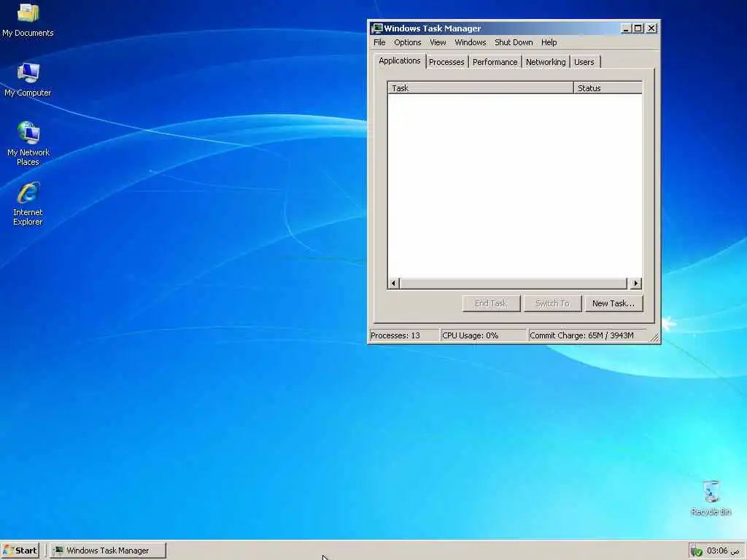Click the right scroll arrow of task list
Image resolution: width=747 pixels, height=560 pixels.
click(635, 284)
